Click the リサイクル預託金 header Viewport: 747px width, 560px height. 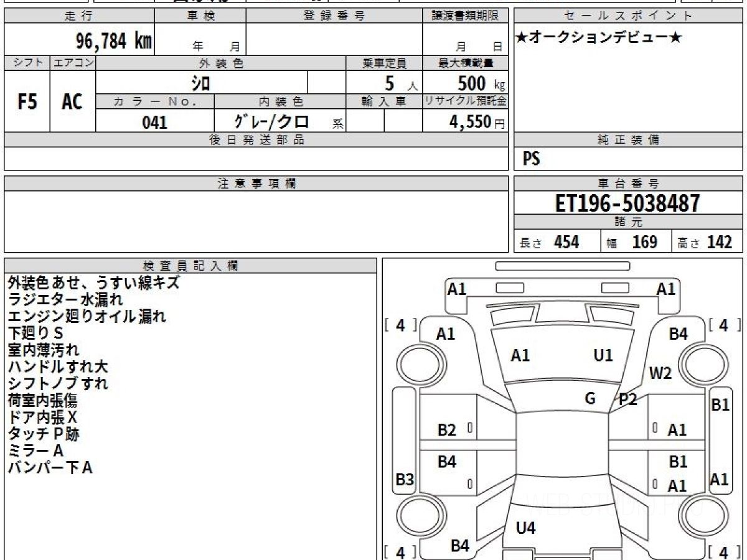coord(465,101)
